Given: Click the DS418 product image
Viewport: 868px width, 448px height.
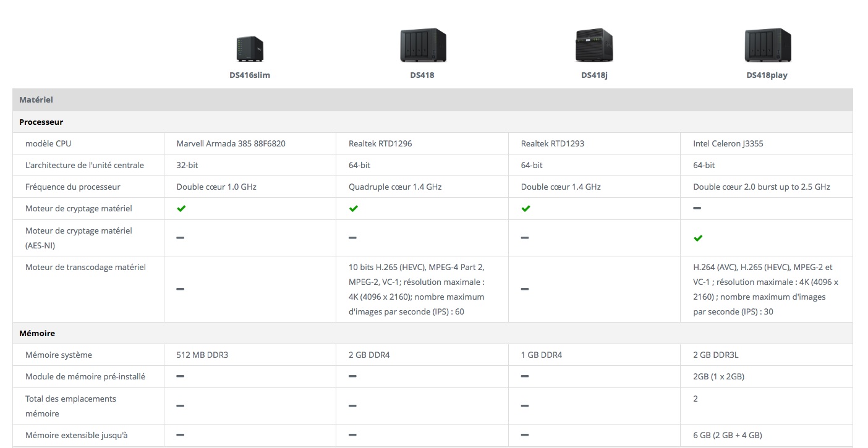Looking at the screenshot, I should click(x=423, y=45).
